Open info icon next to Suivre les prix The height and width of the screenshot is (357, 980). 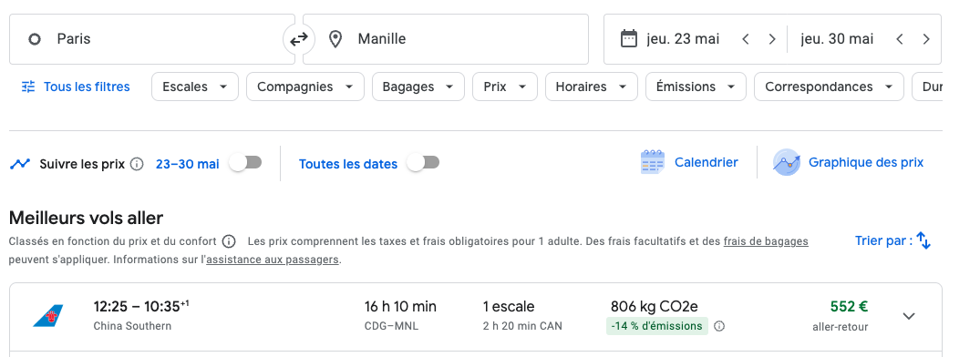pos(137,164)
